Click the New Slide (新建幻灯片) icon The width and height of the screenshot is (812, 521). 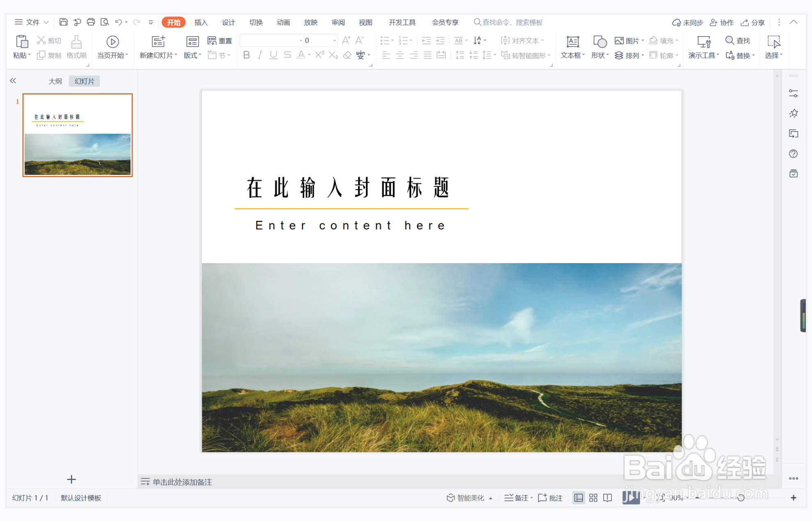[x=158, y=41]
